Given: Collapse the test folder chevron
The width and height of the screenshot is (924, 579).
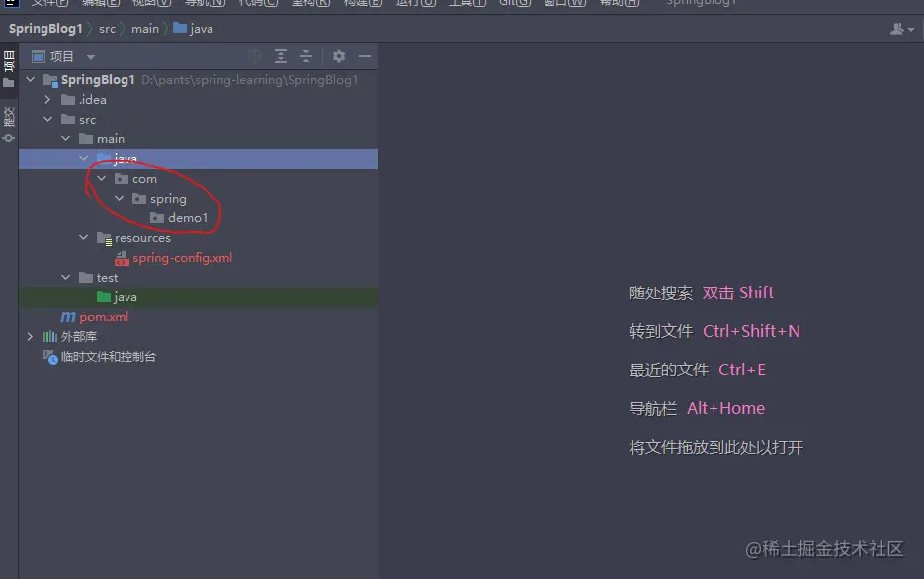Looking at the screenshot, I should (x=65, y=277).
